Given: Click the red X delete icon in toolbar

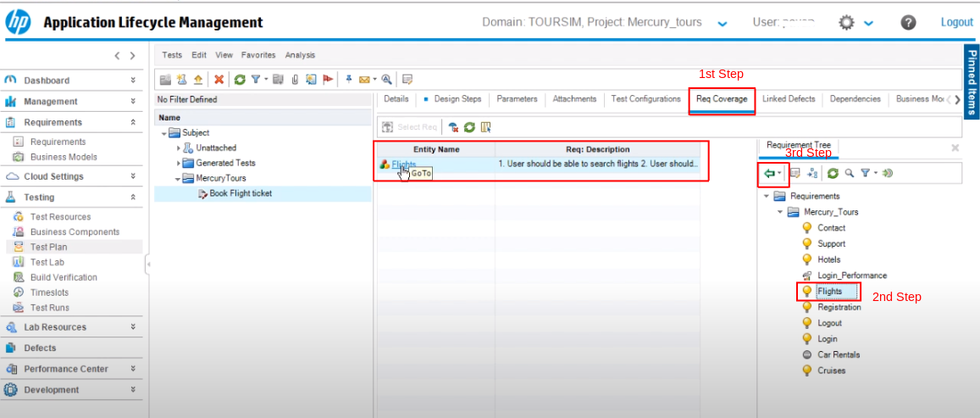Looking at the screenshot, I should 219,80.
